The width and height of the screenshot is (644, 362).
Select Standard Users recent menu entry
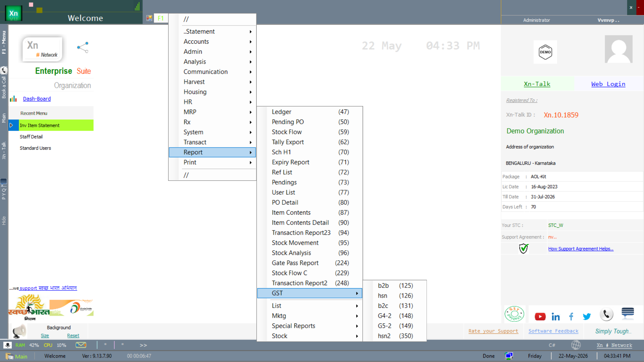coord(35,148)
